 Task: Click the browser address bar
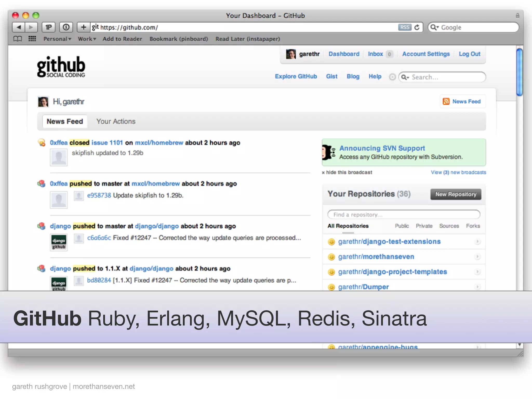tap(244, 27)
